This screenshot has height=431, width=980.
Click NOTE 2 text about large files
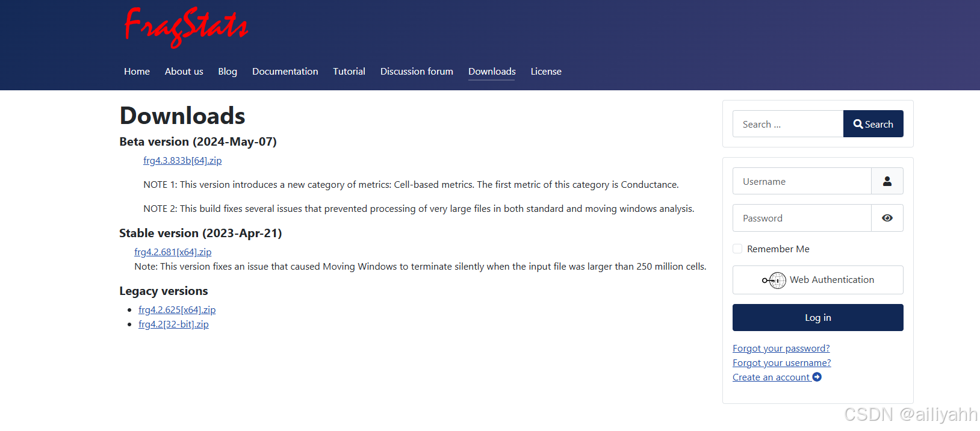(x=419, y=208)
